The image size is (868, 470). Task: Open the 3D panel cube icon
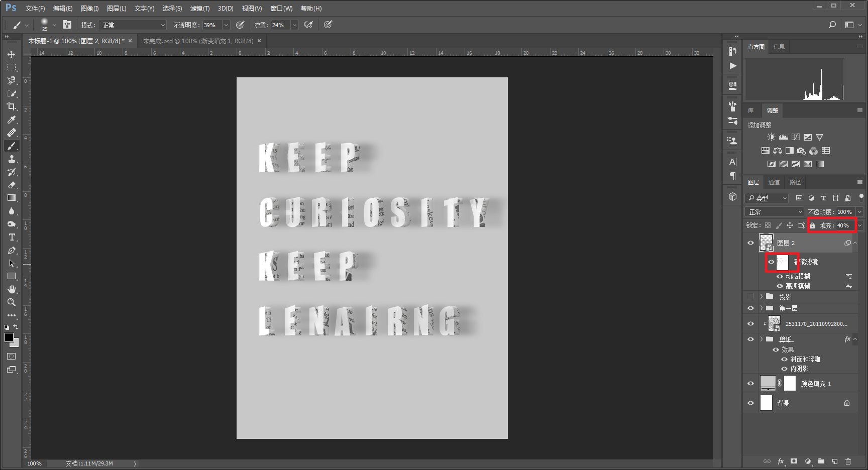[732, 196]
